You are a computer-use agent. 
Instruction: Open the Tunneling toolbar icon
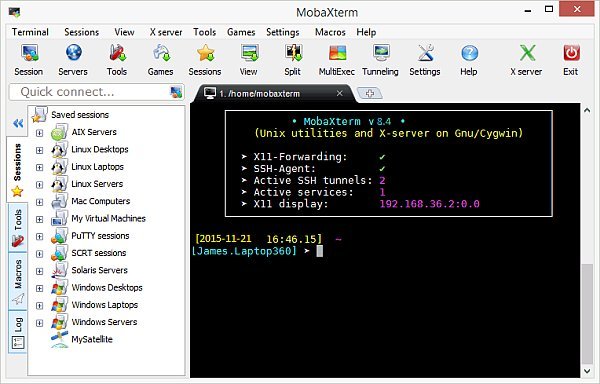click(x=381, y=53)
